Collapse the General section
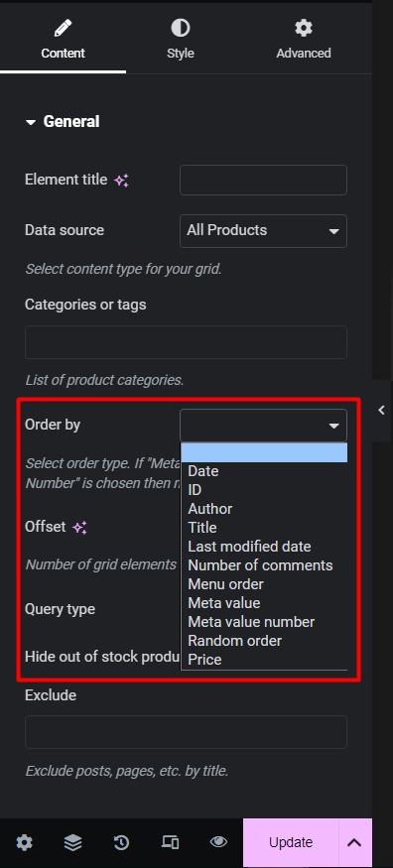393x868 pixels. tap(63, 122)
